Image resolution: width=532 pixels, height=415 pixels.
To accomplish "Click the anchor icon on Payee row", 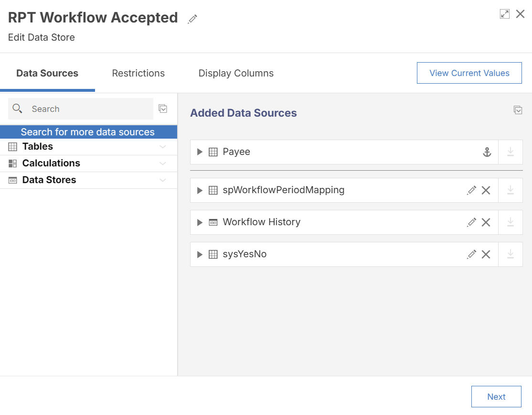I will [x=487, y=152].
